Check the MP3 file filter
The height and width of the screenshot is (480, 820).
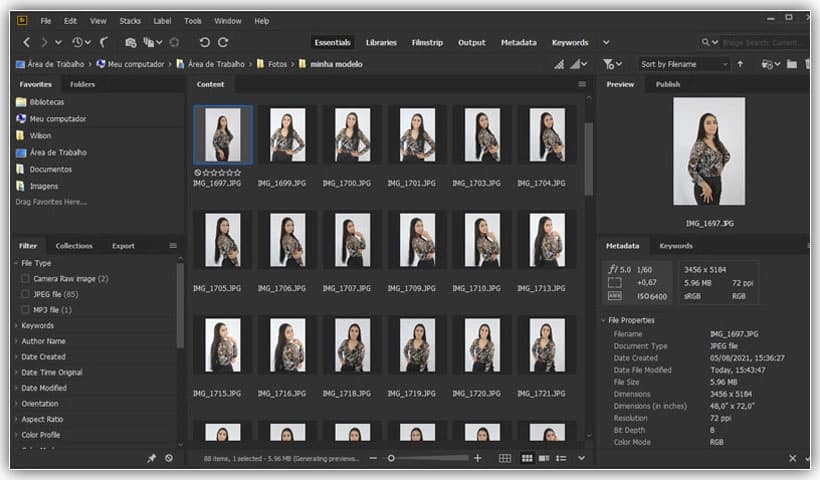[x=25, y=310]
